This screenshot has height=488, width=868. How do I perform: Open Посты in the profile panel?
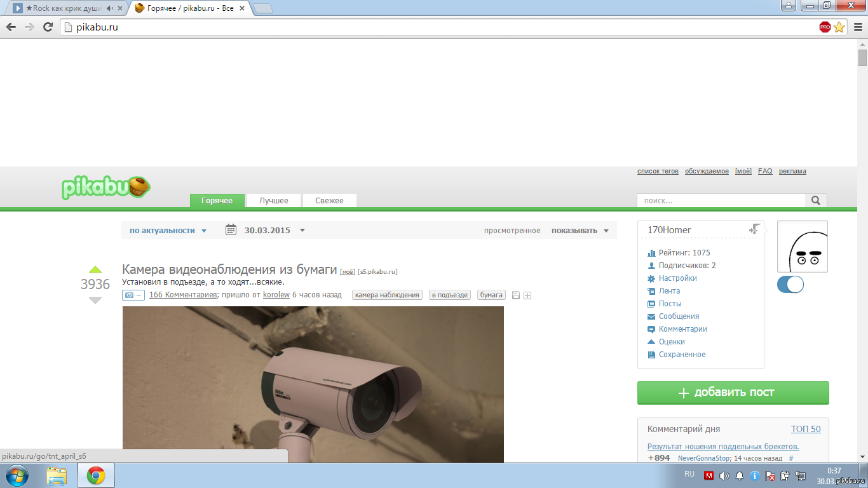point(670,304)
